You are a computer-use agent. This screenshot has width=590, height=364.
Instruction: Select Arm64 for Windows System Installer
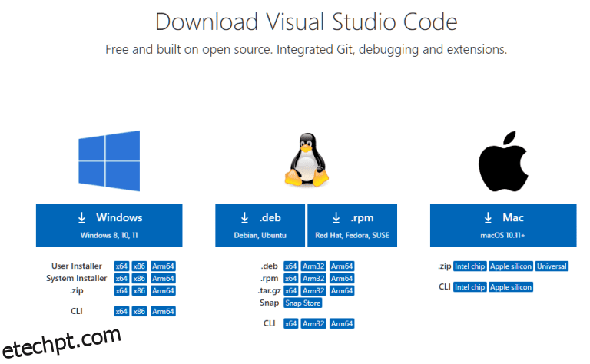[x=163, y=279]
